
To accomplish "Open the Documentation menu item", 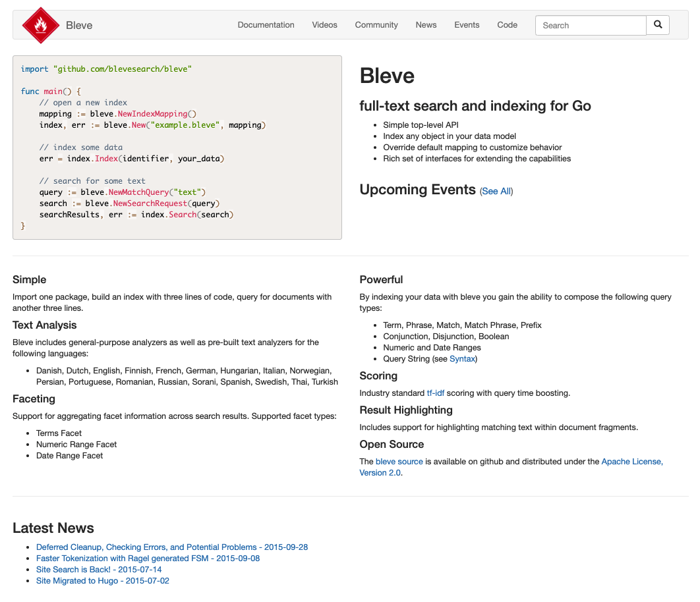I will tap(266, 25).
